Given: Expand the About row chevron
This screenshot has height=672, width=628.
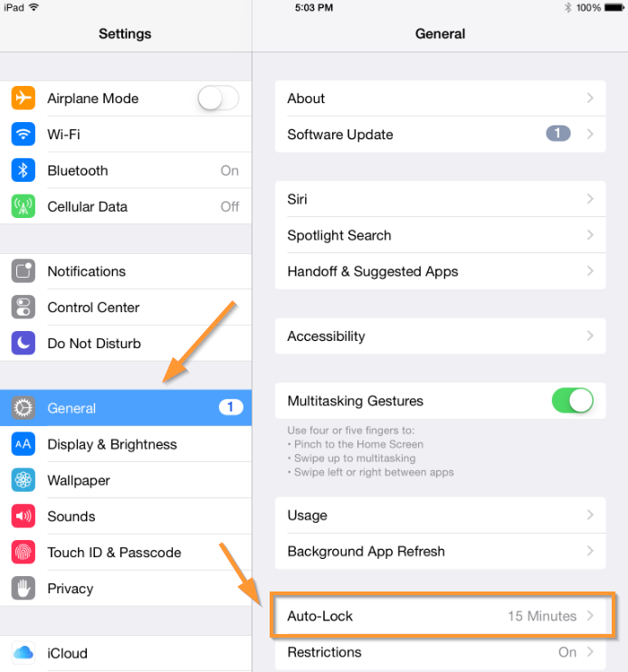Looking at the screenshot, I should click(590, 99).
